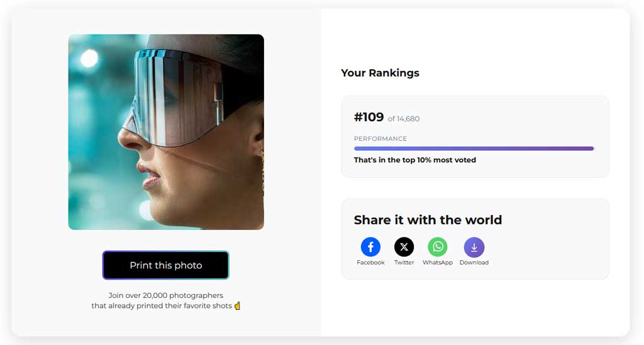Click the purple performance progress bar
The width and height of the screenshot is (644, 345).
[474, 149]
